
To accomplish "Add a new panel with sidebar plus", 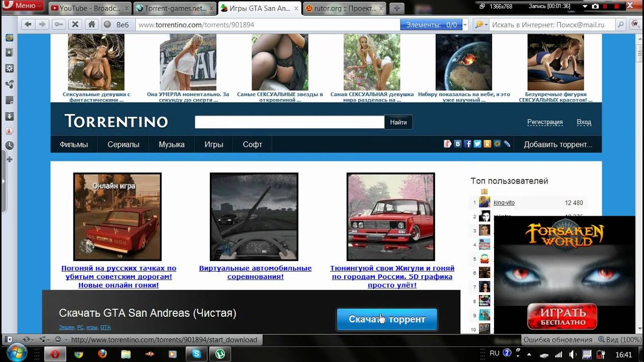I will tap(9, 159).
